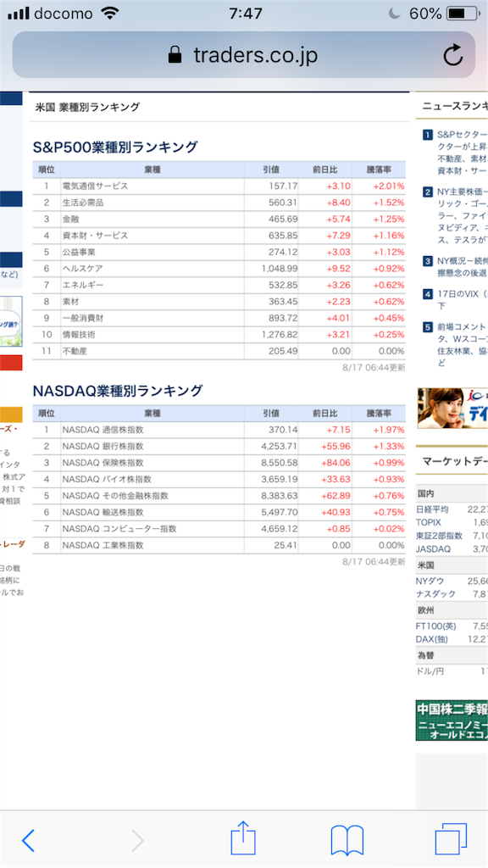The image size is (488, 868).
Task: Tap the Wi-Fi icon in status bar
Action: pyautogui.click(x=111, y=14)
